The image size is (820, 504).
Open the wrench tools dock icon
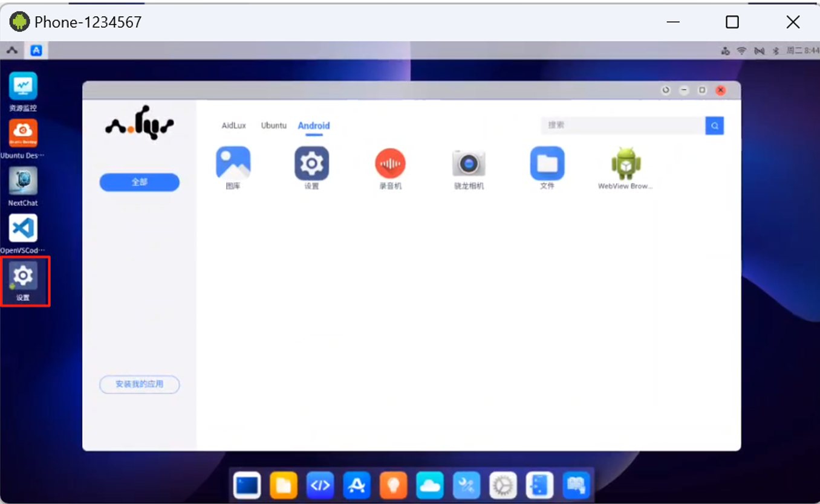[x=466, y=485]
